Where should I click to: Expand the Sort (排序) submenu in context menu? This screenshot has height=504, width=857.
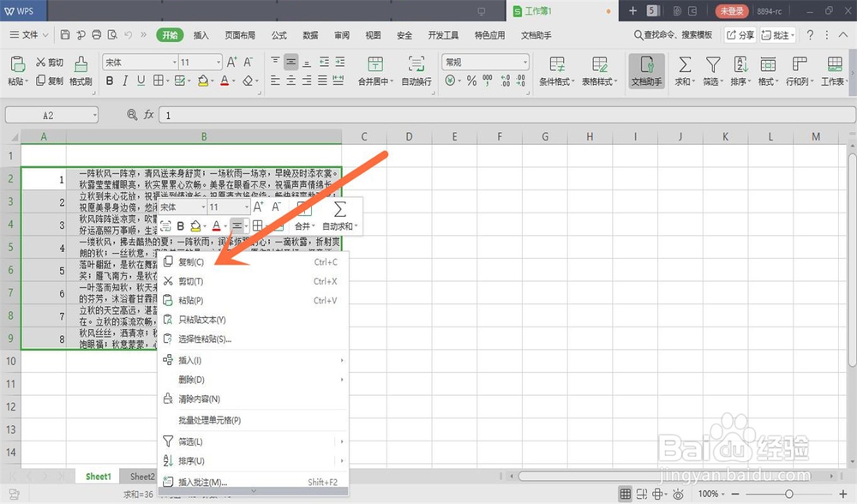point(253,461)
